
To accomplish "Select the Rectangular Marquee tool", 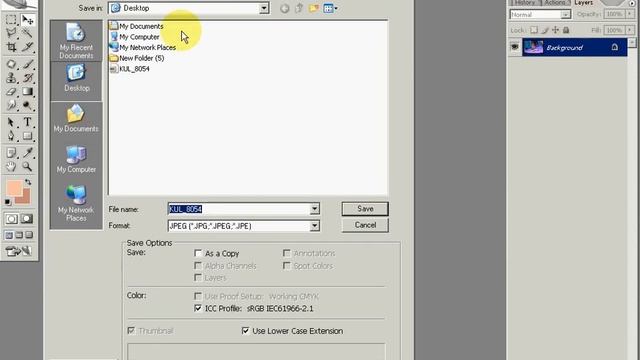I will pos(11,20).
